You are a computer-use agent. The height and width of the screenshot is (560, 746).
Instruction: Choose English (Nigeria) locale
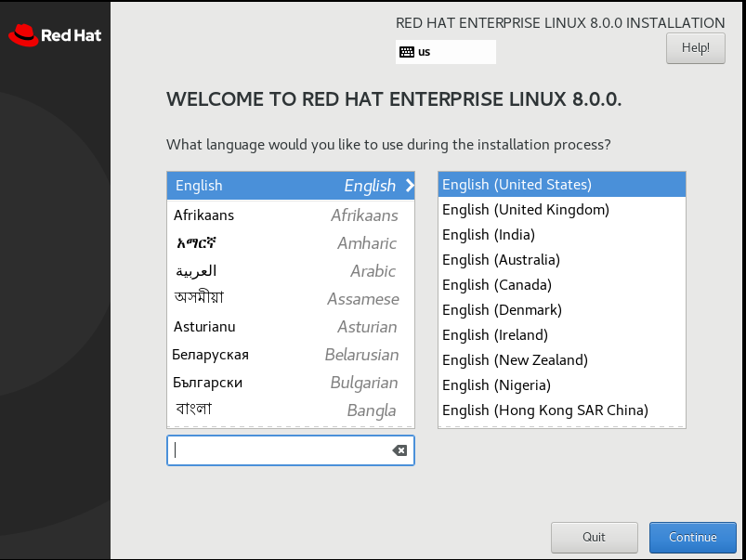[x=562, y=385]
